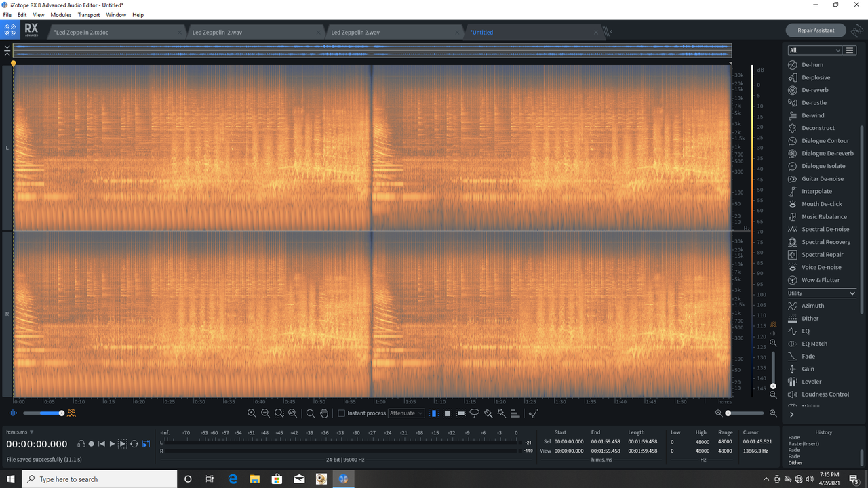
Task: Open the Spectral De-noise module
Action: pos(822,229)
